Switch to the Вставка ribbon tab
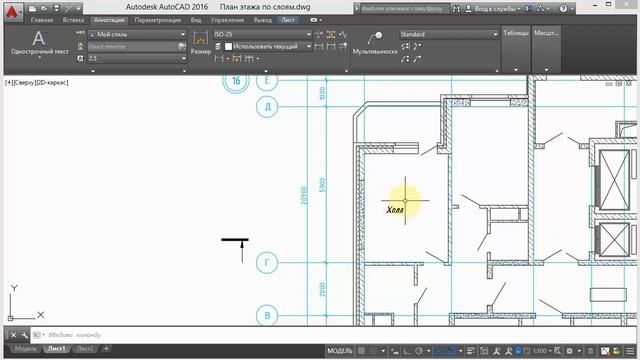Image resolution: width=640 pixels, height=360 pixels. [73, 20]
